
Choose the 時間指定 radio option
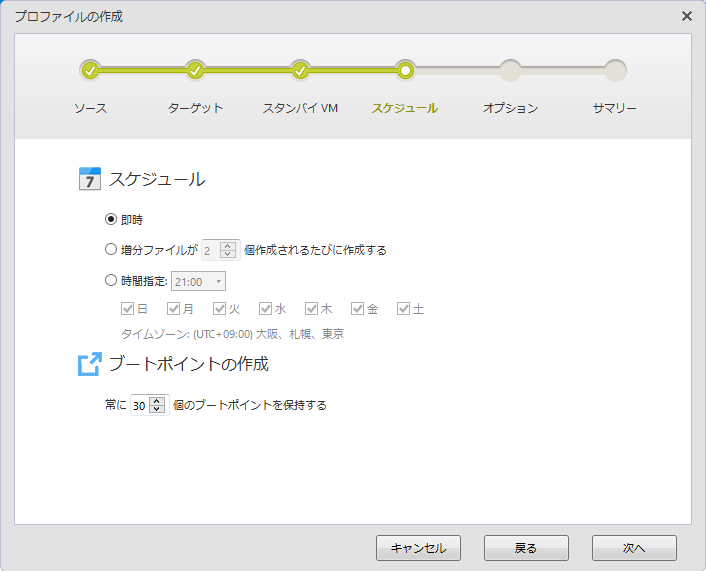(x=111, y=281)
